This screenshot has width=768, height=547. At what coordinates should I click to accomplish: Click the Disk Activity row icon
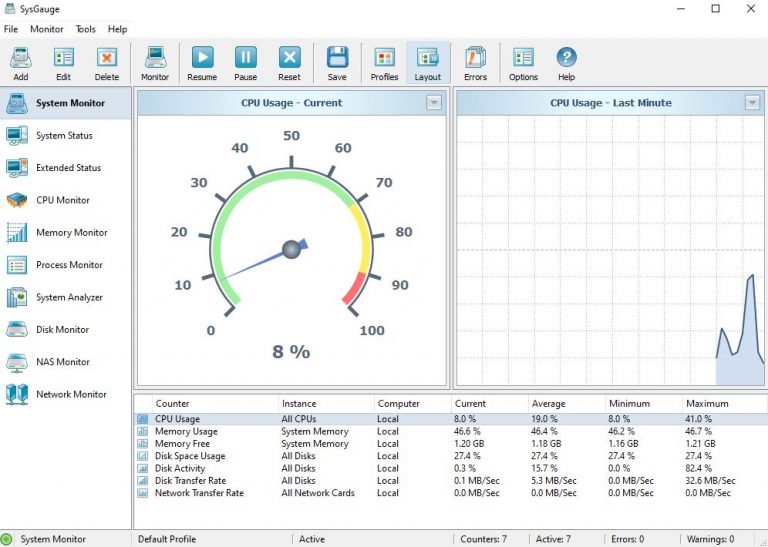[x=143, y=468]
